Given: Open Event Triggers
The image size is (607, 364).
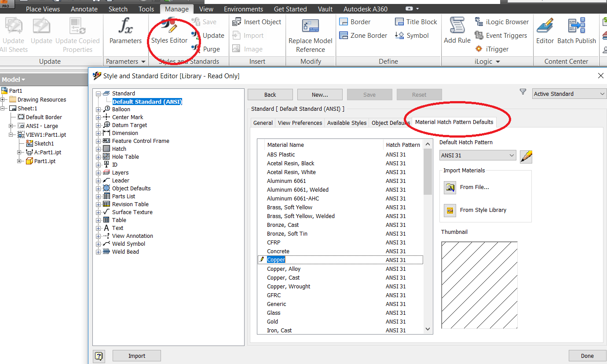Looking at the screenshot, I should click(501, 36).
